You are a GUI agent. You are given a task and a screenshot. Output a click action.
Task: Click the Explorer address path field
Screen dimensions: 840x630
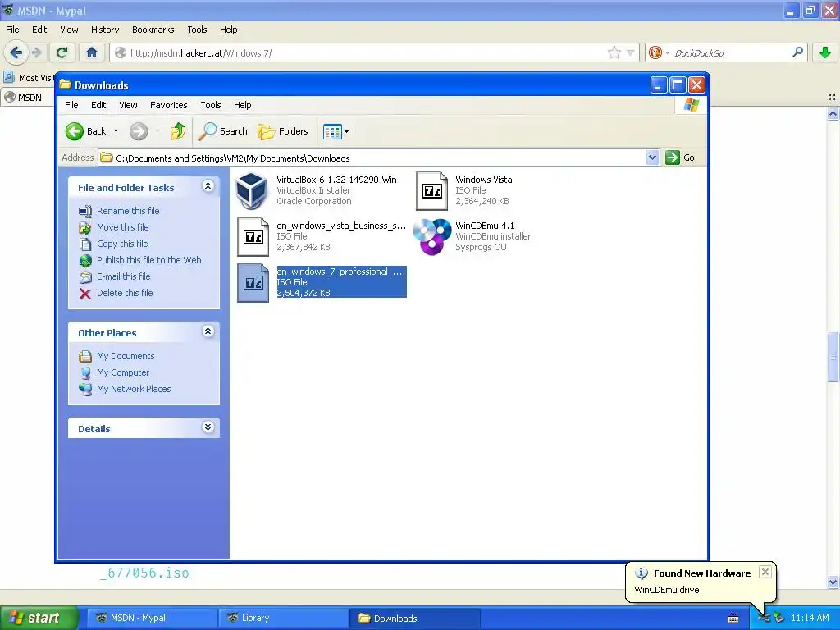tap(373, 157)
